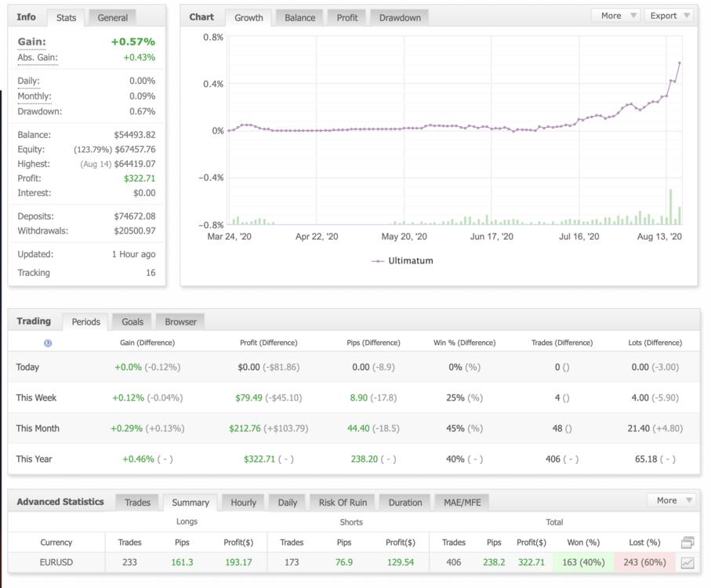Viewport: 711px width, 588px height.
Task: Open the Risk Of Ruin tab
Action: 343,503
